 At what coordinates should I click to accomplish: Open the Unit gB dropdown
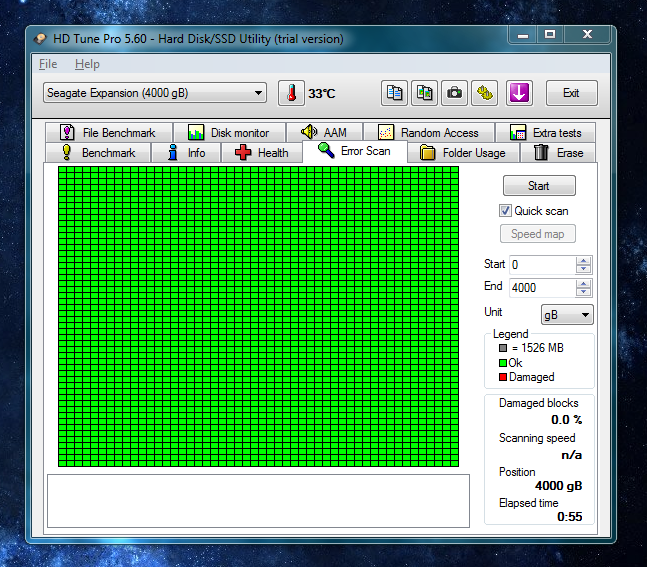click(x=567, y=315)
